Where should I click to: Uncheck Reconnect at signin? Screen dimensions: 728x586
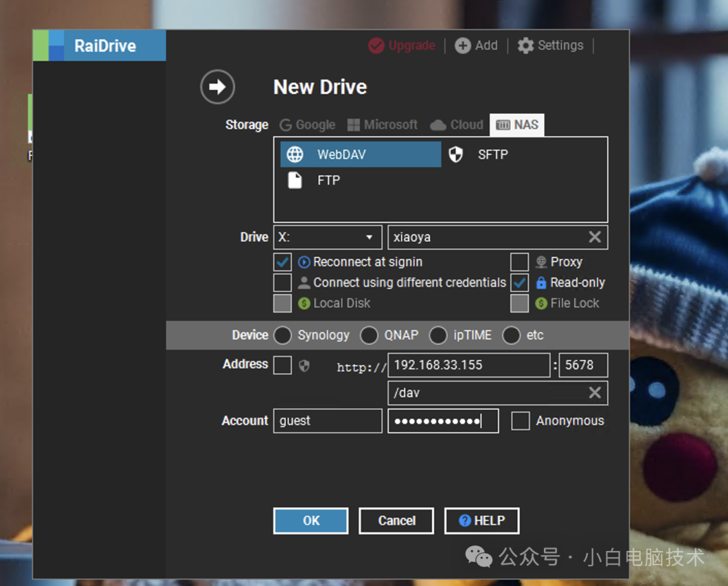[282, 262]
